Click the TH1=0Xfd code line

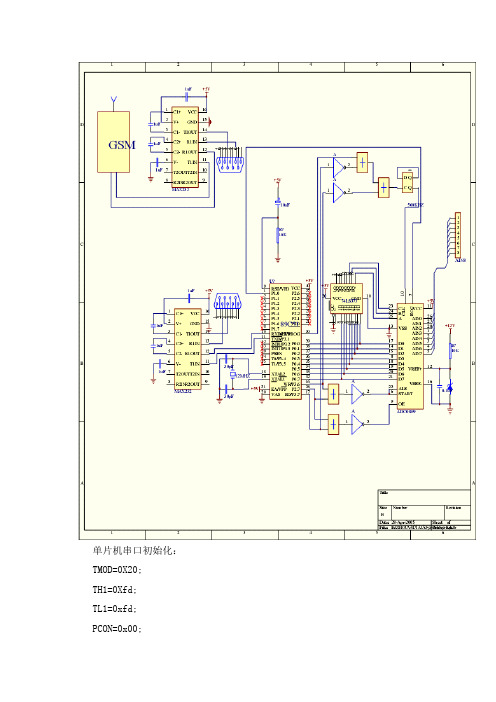(x=115, y=590)
